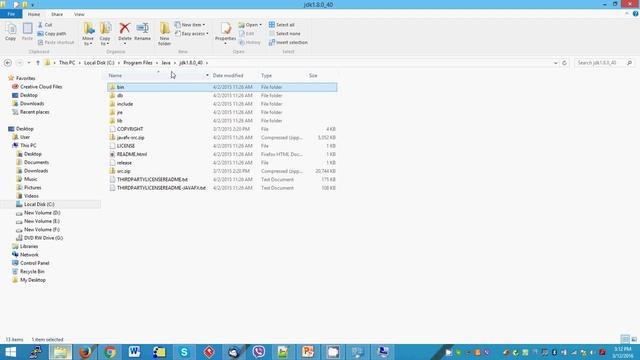
Task: Switch to the View ribbon tab
Action: (79, 14)
